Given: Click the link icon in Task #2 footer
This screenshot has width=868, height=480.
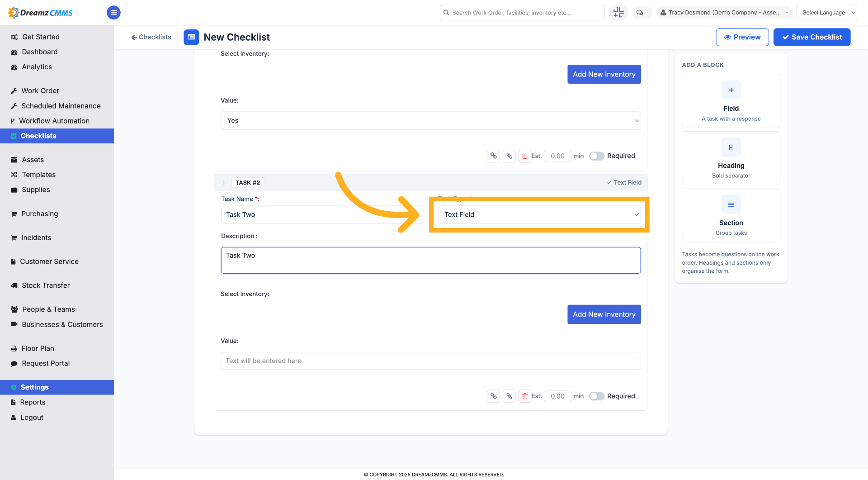Looking at the screenshot, I should click(494, 396).
